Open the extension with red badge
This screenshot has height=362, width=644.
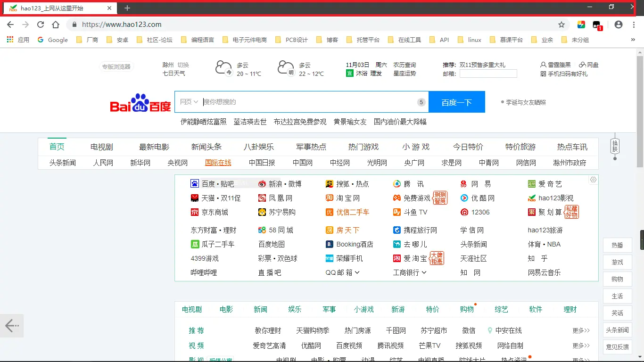click(597, 25)
